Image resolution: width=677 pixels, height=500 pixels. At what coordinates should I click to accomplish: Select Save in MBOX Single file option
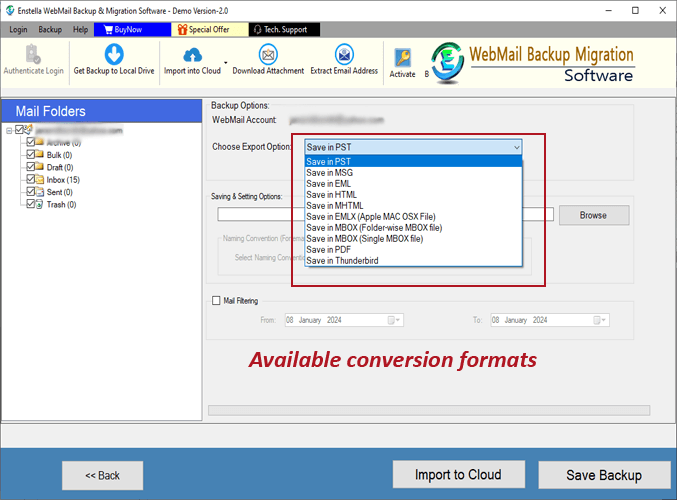[x=413, y=239]
